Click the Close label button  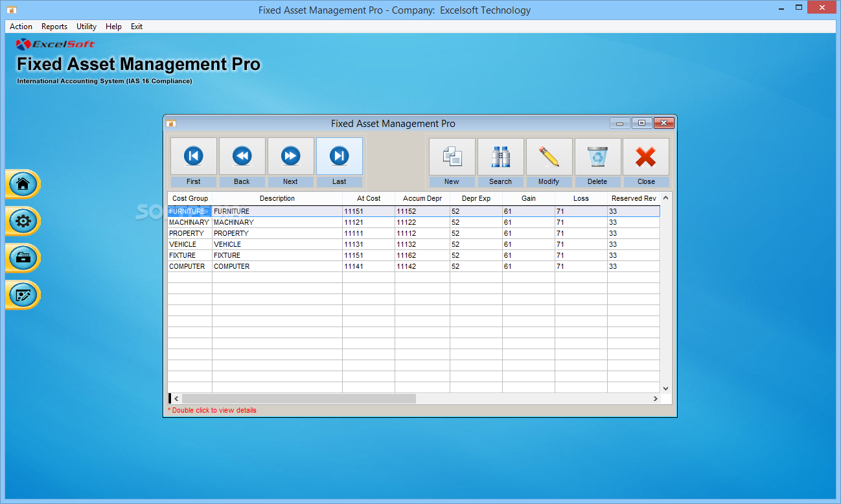point(646,181)
